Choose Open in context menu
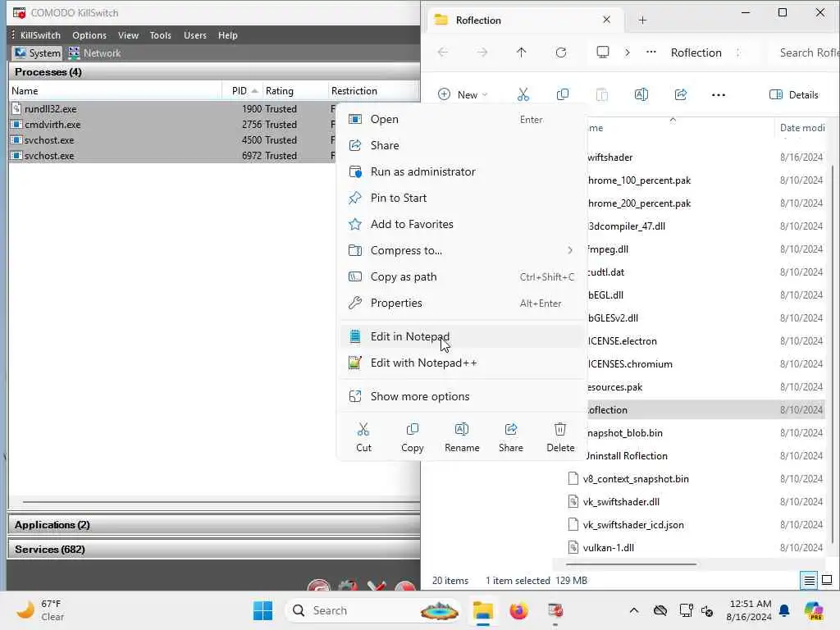The width and height of the screenshot is (840, 630). 462,120
